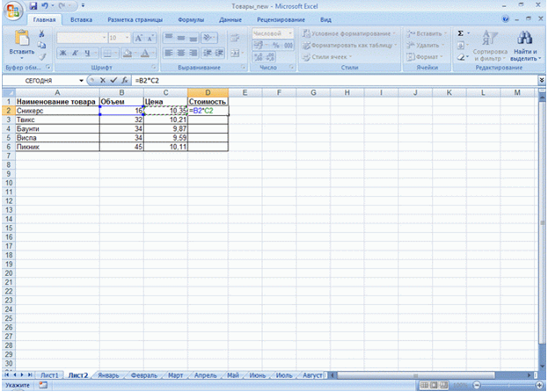Click Формат button in Ячейки group

coord(424,57)
